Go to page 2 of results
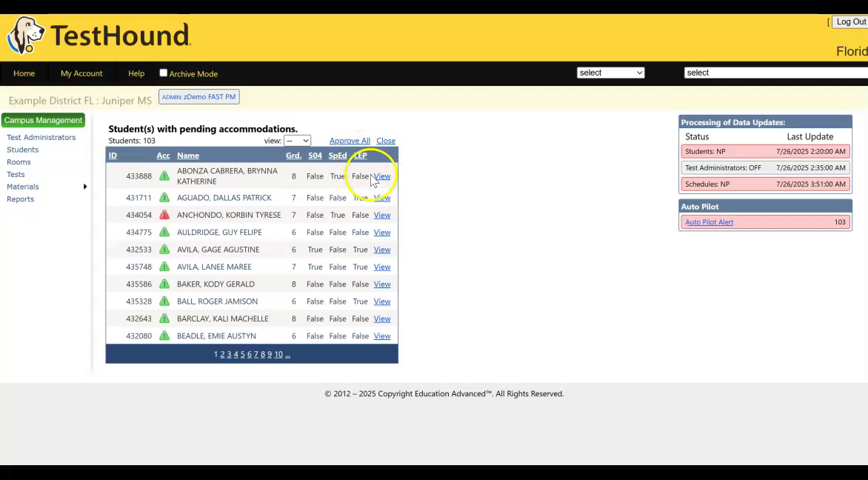The width and height of the screenshot is (868, 480). (222, 354)
